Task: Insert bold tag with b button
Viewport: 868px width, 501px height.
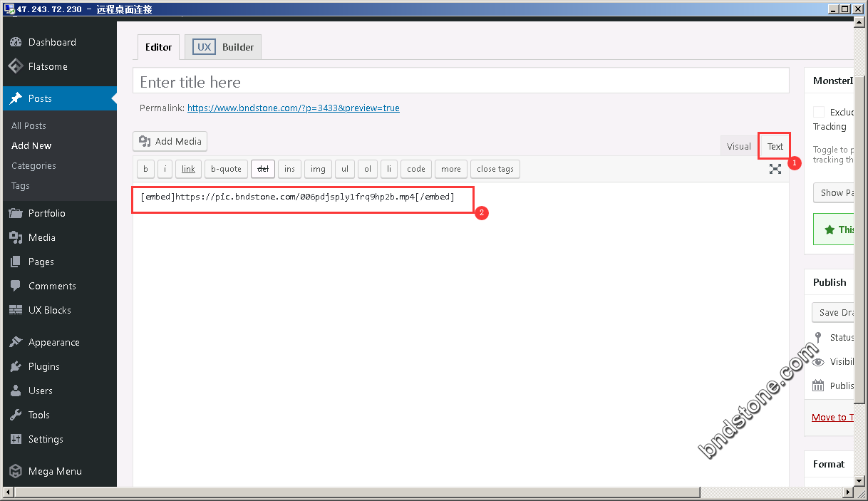Action: [145, 169]
